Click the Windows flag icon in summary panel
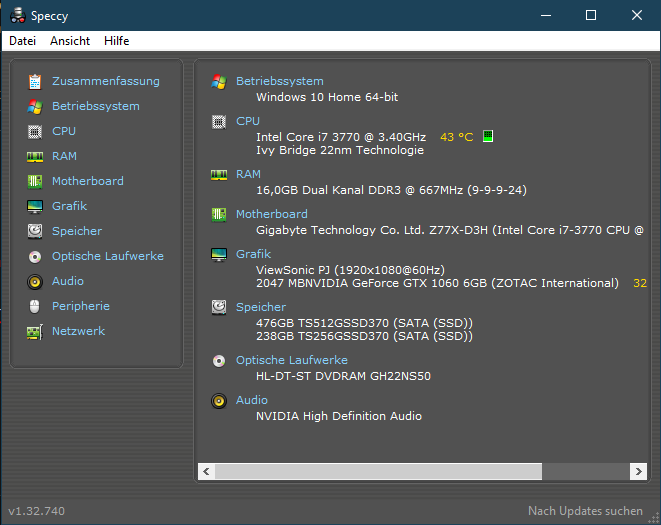661x525 pixels. click(x=219, y=81)
